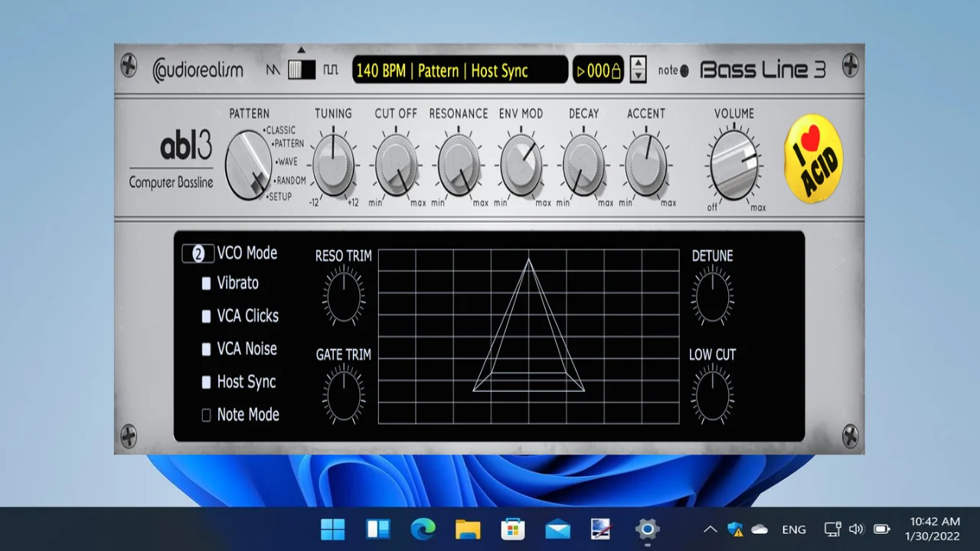The width and height of the screenshot is (980, 551).
Task: Select CLASSIC mode label
Action: [x=280, y=130]
